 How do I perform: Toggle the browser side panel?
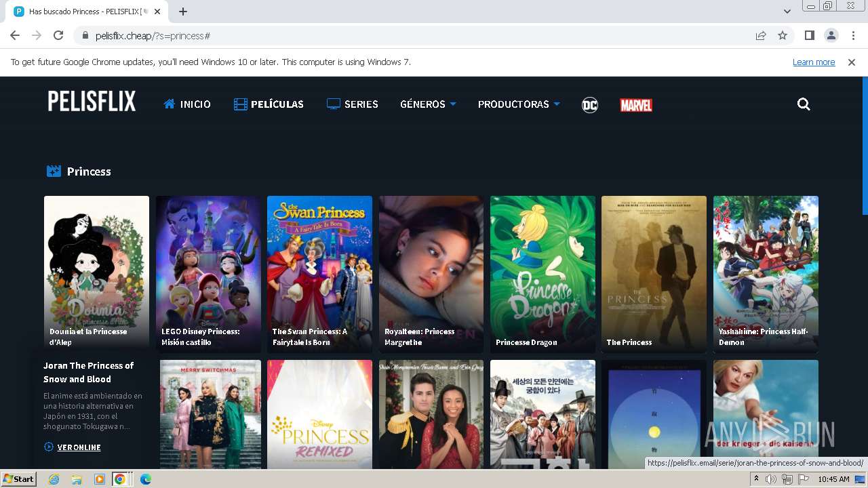pyautogui.click(x=809, y=35)
